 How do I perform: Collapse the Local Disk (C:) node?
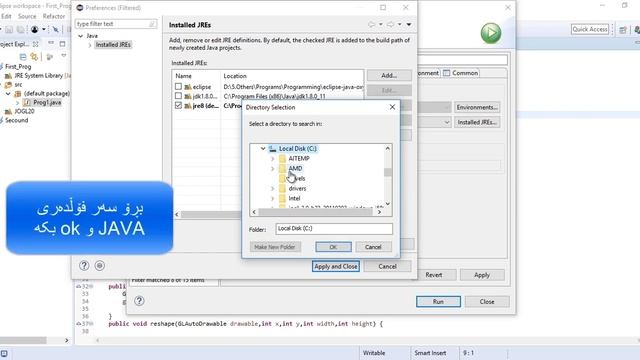263,149
